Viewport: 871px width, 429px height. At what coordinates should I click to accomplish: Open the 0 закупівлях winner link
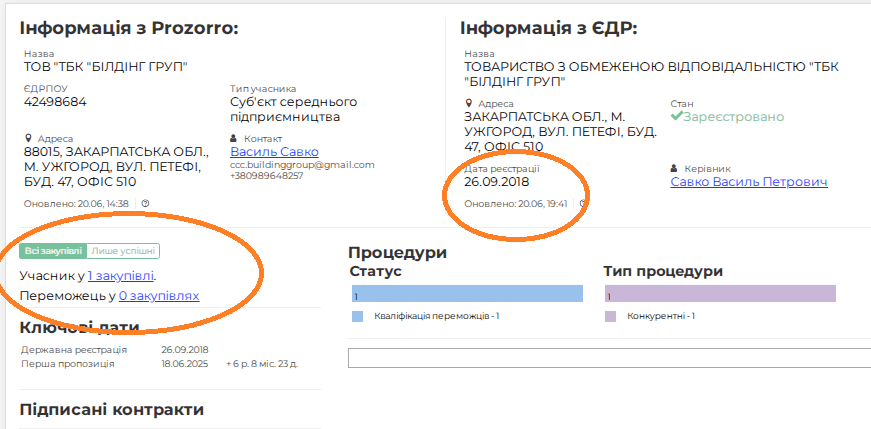tap(158, 296)
